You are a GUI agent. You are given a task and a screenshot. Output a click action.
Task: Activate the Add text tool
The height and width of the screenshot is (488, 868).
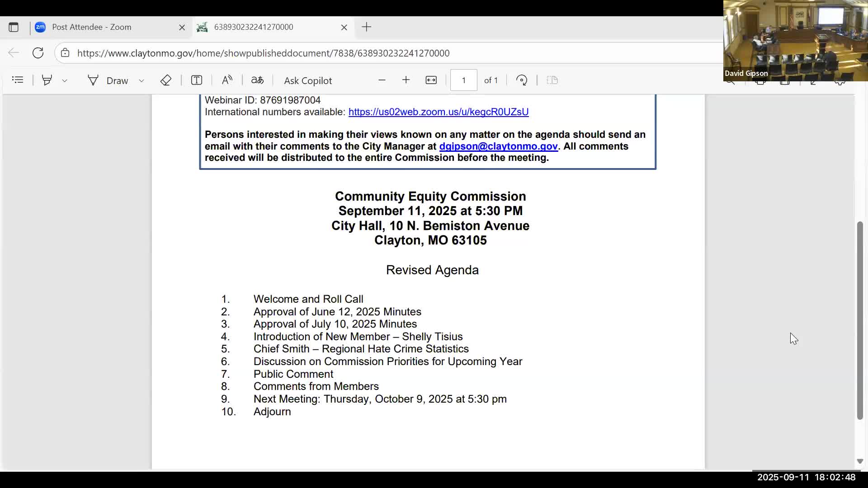196,80
